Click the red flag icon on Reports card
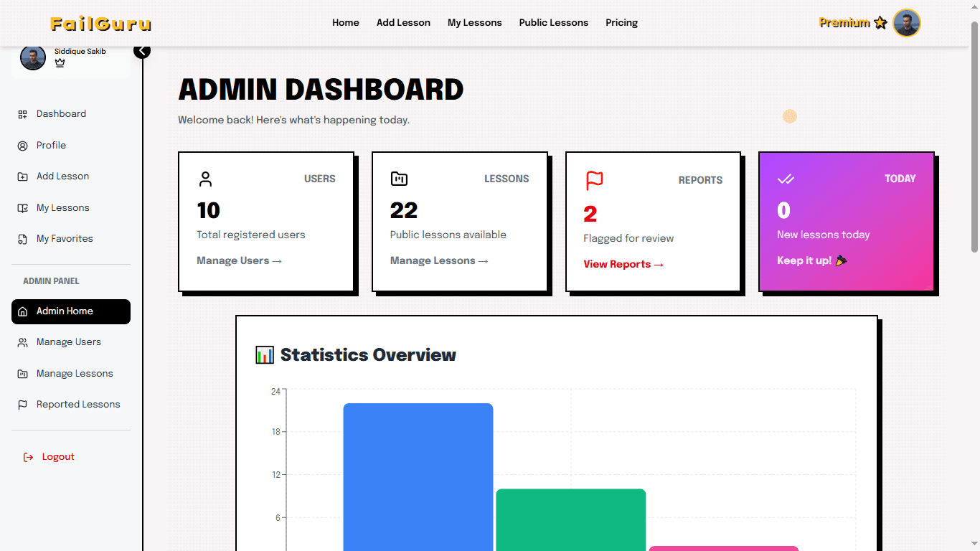980x551 pixels. point(593,181)
